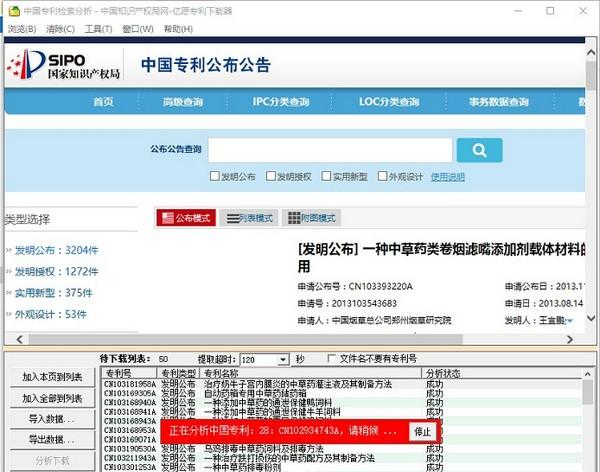Screen dimensions: 600x472
Task: Click the application icon in title bar
Action: pos(14,11)
